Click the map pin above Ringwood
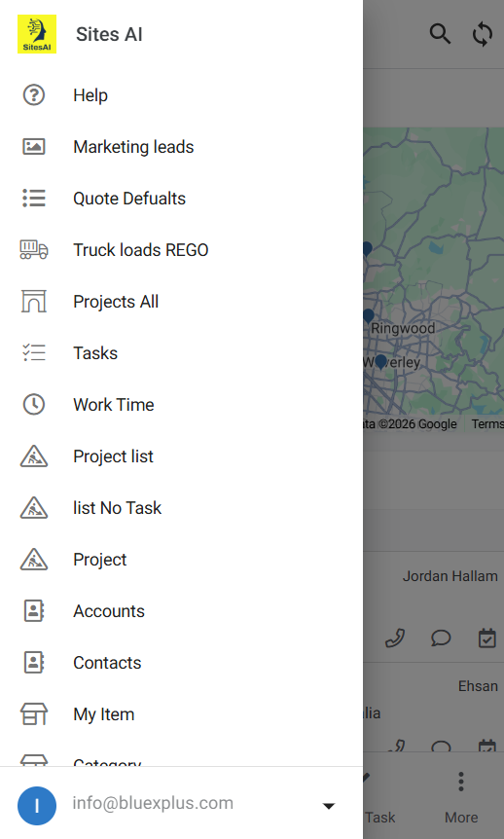 coord(368,315)
